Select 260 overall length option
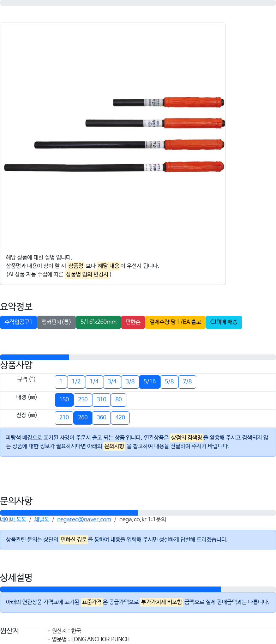The width and height of the screenshot is (276, 644). (x=83, y=418)
